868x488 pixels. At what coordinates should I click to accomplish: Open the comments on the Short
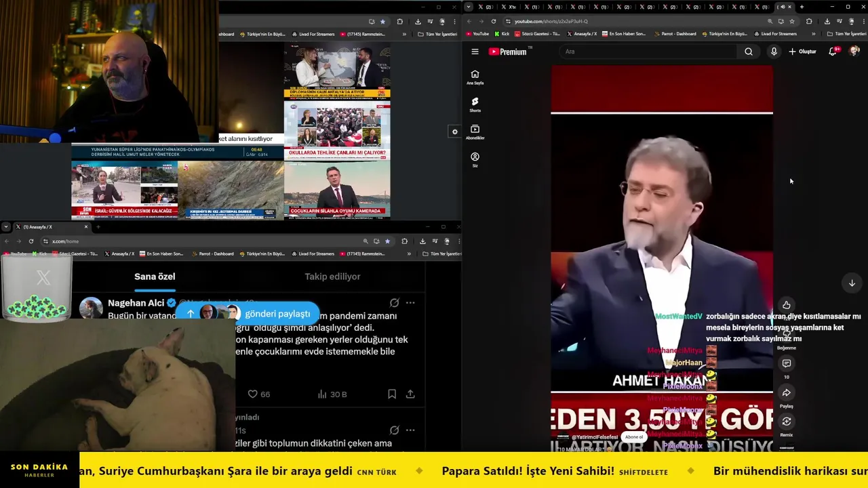pyautogui.click(x=787, y=364)
